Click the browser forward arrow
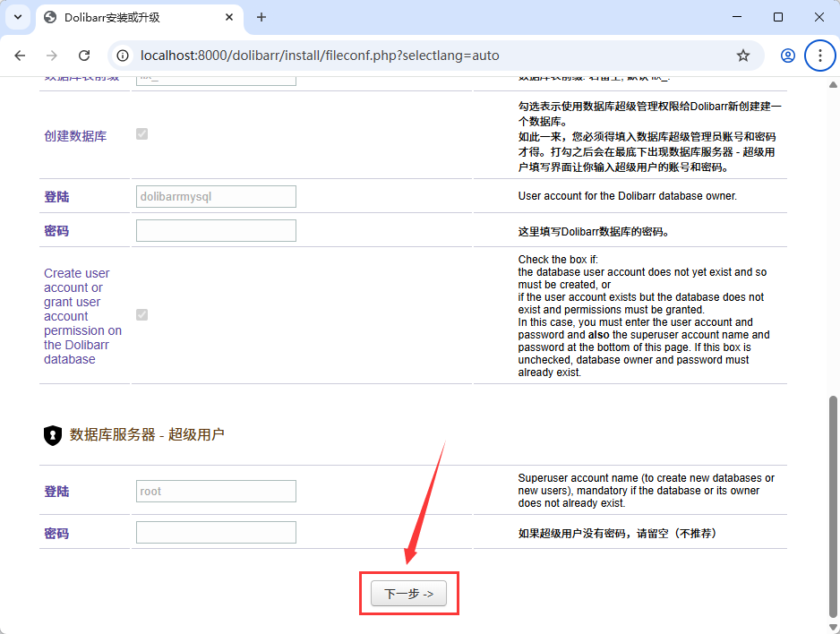 [52, 56]
